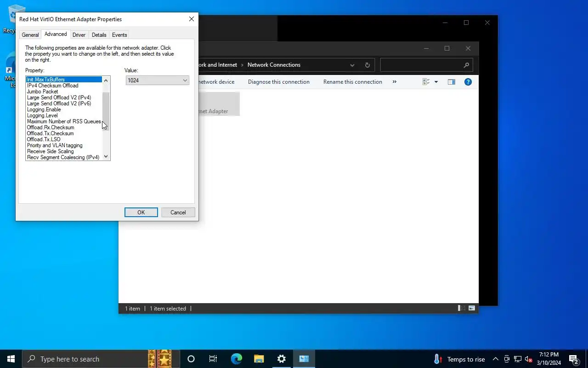The width and height of the screenshot is (588, 368).
Task: Open the Driver tab
Action: point(79,35)
